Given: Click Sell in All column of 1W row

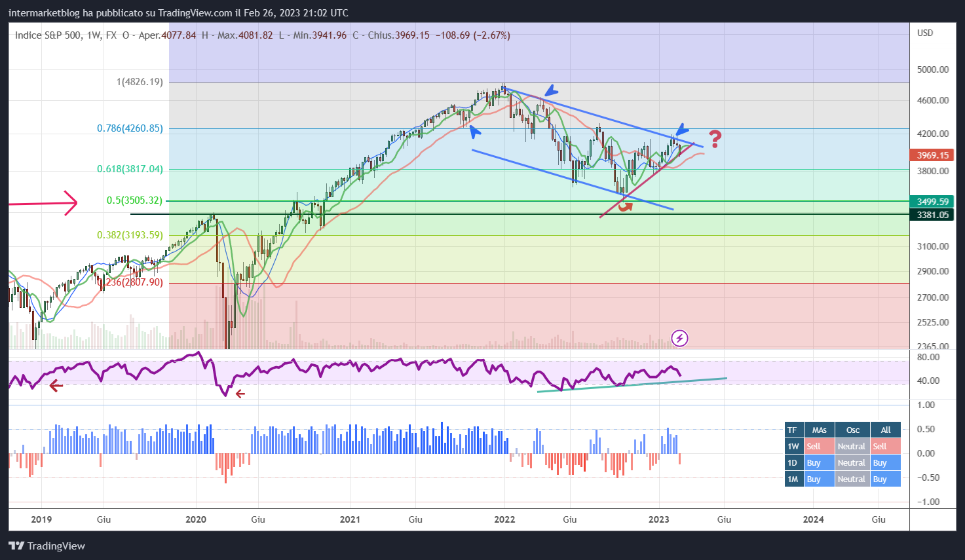Looking at the screenshot, I should click(x=886, y=446).
